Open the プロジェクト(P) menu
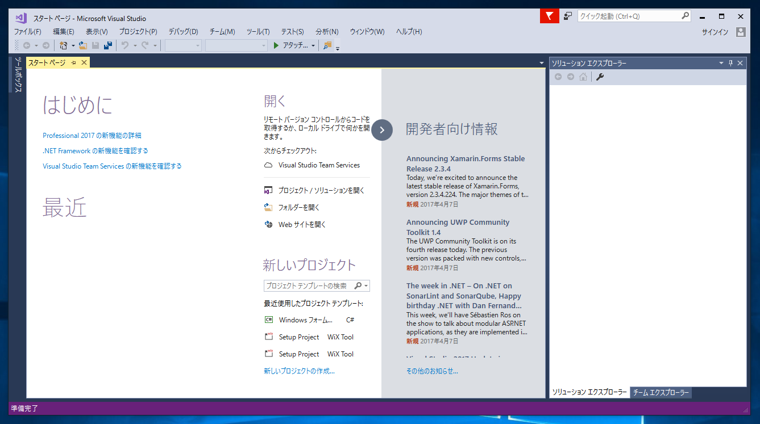760x424 pixels. pyautogui.click(x=138, y=31)
